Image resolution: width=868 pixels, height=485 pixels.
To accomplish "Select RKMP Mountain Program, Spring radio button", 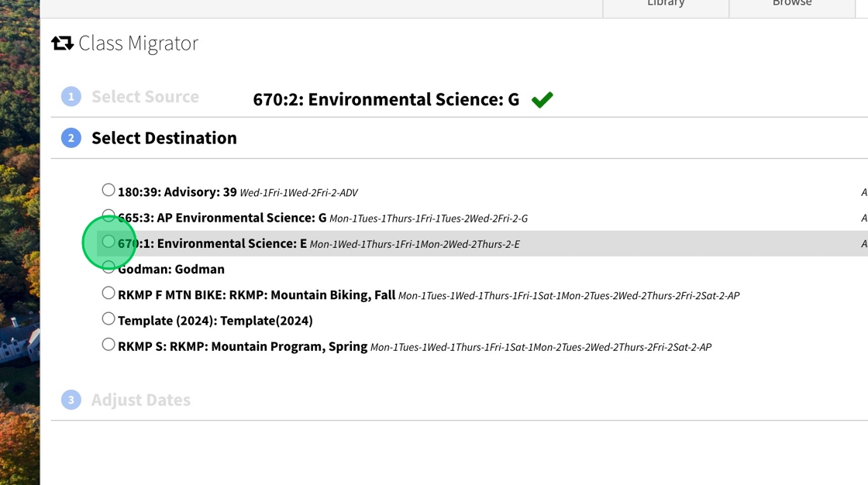I will [108, 344].
